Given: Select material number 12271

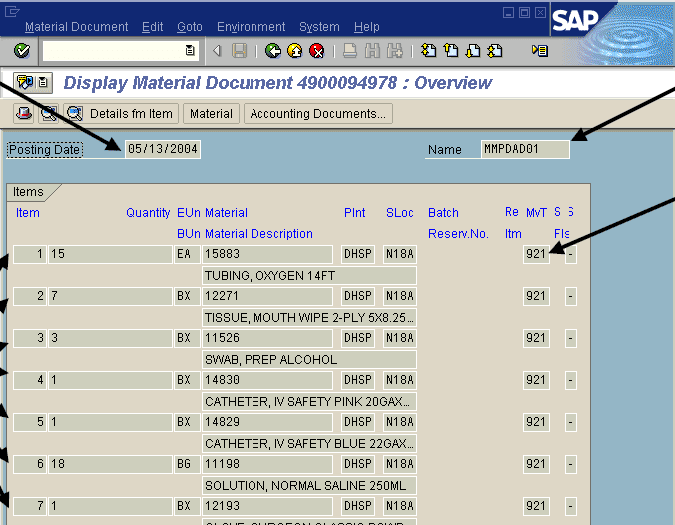Looking at the screenshot, I should 267,296.
